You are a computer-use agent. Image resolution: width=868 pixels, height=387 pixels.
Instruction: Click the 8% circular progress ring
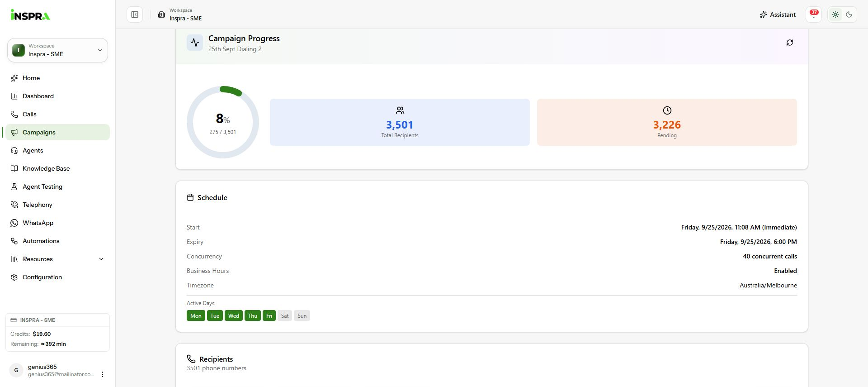coord(223,122)
